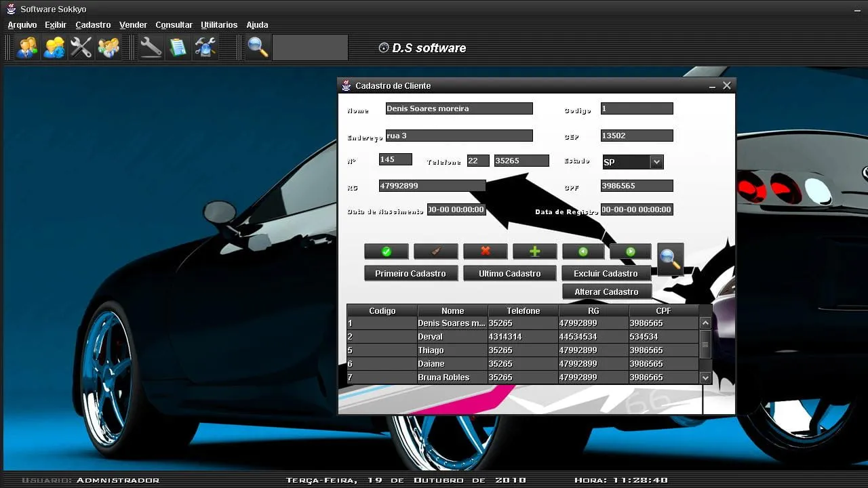Screen dimensions: 868x488
Task: Sort by the Telefone column header
Action: click(x=523, y=310)
